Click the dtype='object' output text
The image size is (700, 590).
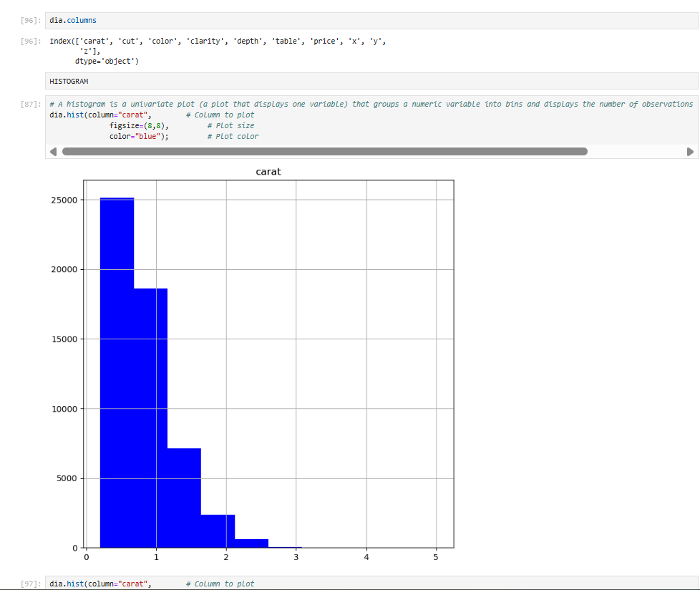(107, 61)
